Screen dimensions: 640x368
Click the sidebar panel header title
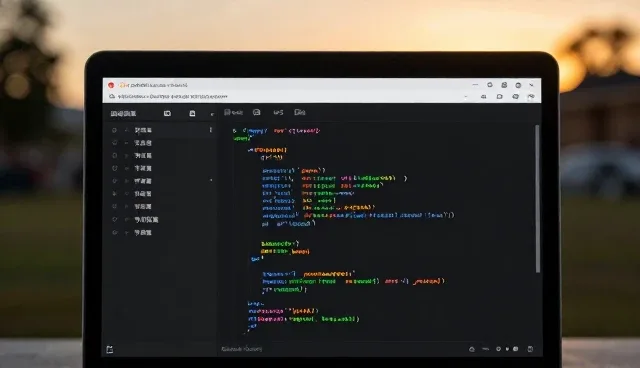pyautogui.click(x=123, y=113)
